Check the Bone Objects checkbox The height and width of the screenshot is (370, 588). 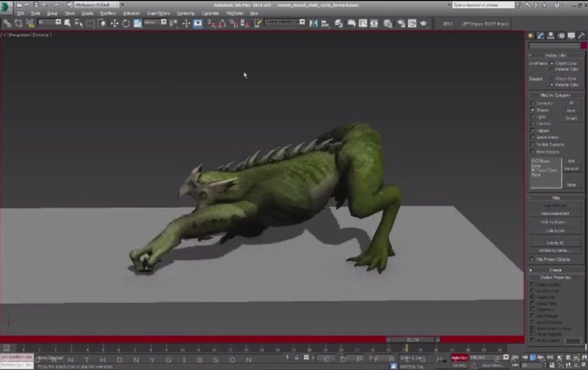click(x=532, y=151)
